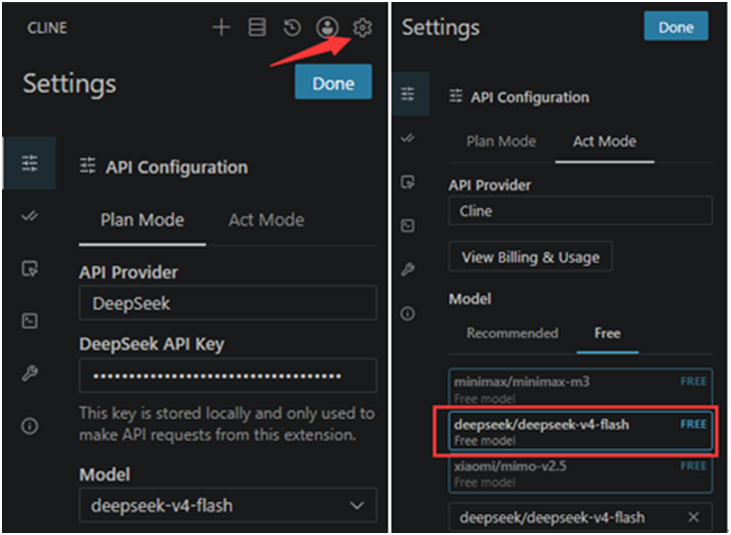Screen dimensions: 731x535
Task: Choose the xiaomi/mimo-v2.5 free model
Action: [x=580, y=473]
